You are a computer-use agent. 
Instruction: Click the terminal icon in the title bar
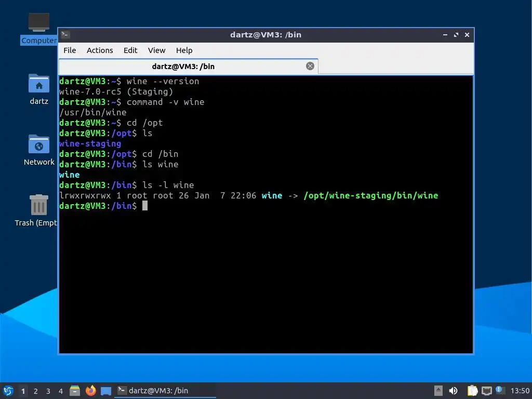(x=65, y=35)
